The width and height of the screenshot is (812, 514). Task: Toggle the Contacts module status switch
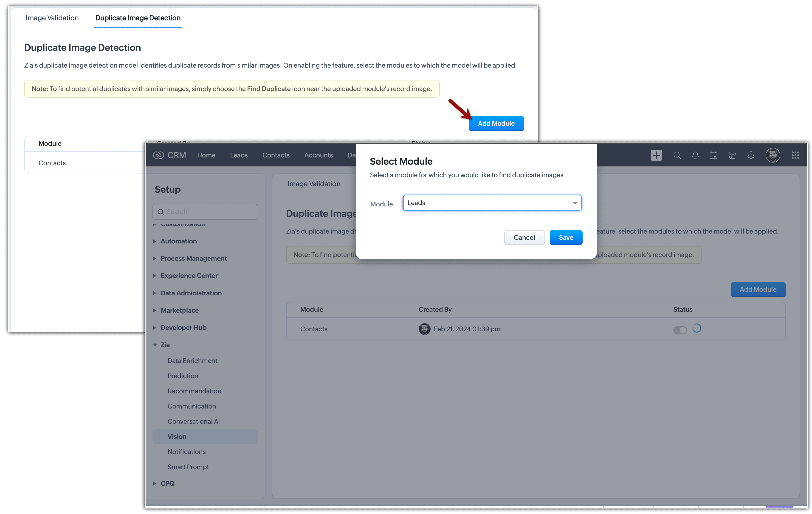[x=680, y=330]
